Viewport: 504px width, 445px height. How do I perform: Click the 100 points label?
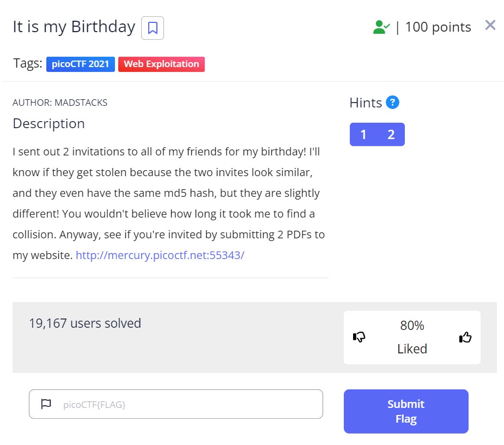click(438, 27)
